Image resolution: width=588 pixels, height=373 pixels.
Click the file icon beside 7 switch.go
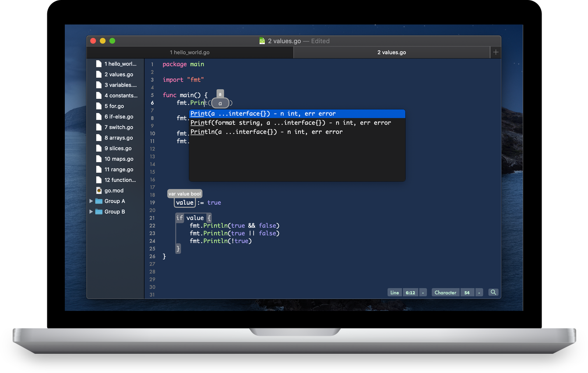(x=99, y=127)
